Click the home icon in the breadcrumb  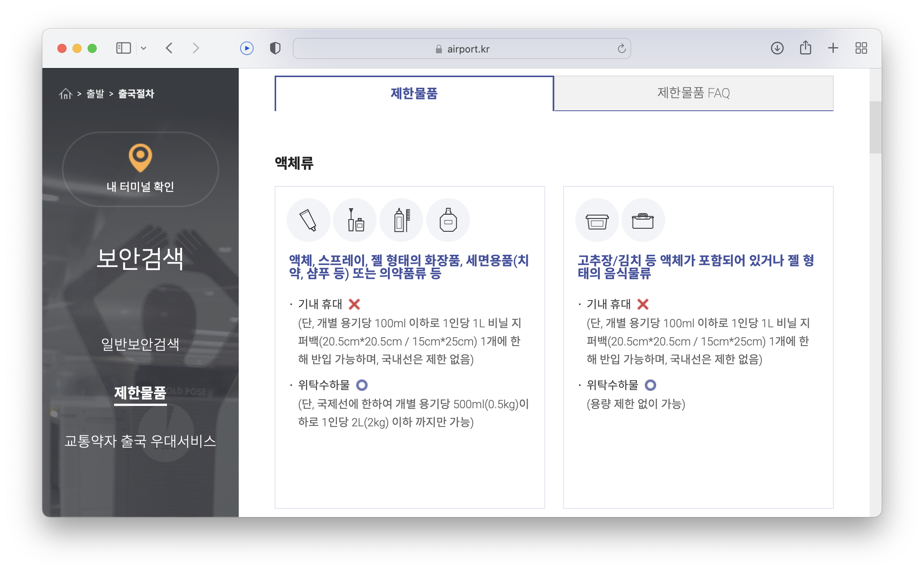tap(65, 94)
